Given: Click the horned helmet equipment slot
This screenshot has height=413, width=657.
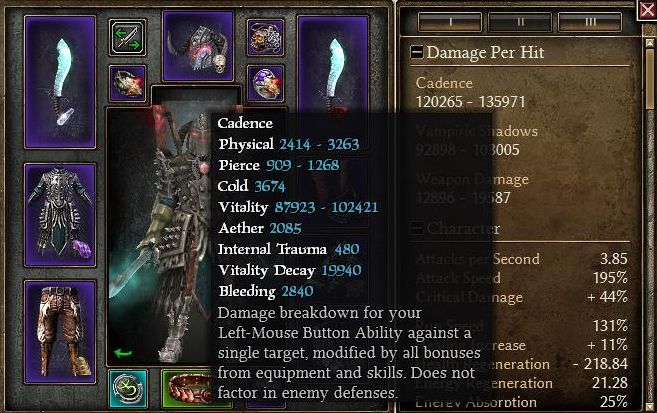Looking at the screenshot, I should click(198, 46).
